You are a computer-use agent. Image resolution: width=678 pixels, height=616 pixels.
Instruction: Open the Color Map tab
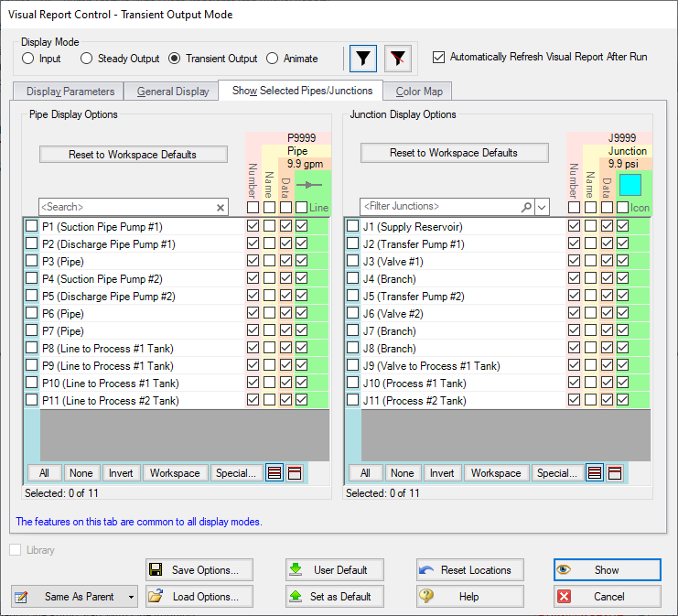tap(418, 92)
